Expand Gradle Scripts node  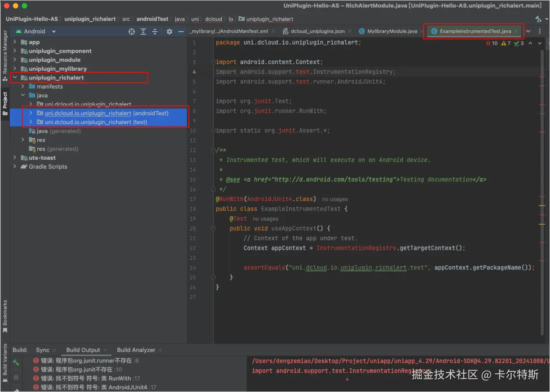[x=15, y=166]
